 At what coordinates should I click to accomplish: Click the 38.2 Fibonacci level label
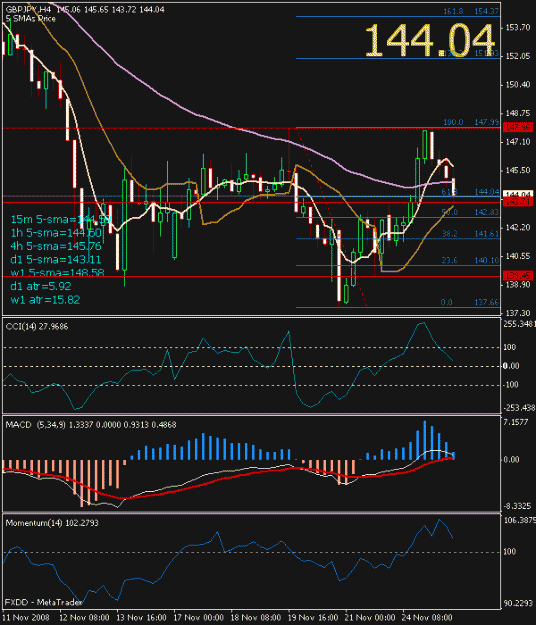click(450, 234)
